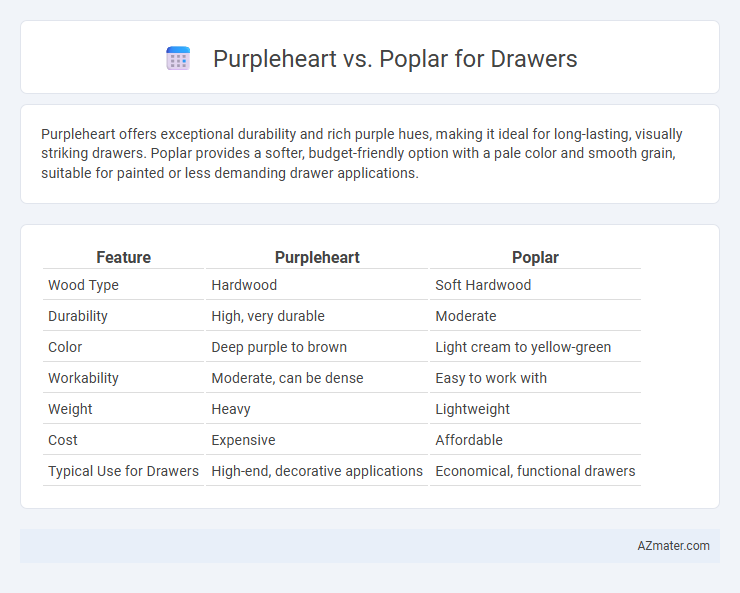Click the calendar grid icon beside title
The image size is (740, 593).
pos(178,58)
